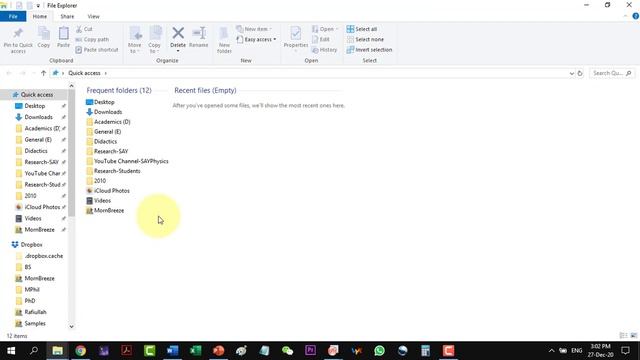This screenshot has height=360, width=640.
Task: Click the Copy ribbon icon
Action: pyautogui.click(x=44, y=33)
